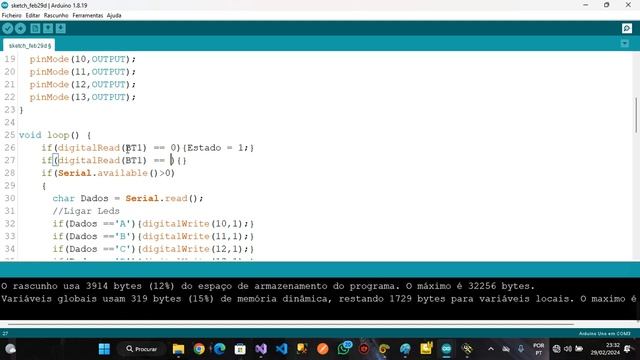640x360 pixels.
Task: Click the microphone tray icon
Action: click(x=521, y=349)
